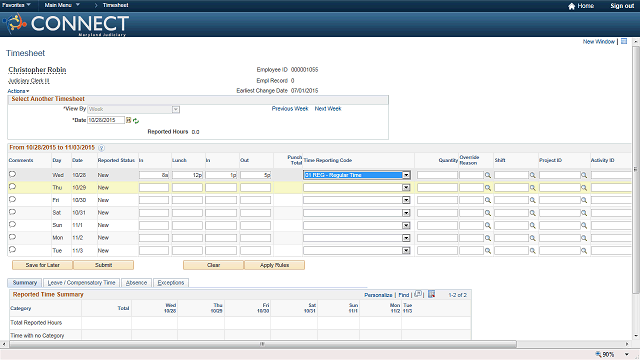The image size is (640, 360).
Task: Click Personalize in Reported Time Summary
Action: point(378,295)
